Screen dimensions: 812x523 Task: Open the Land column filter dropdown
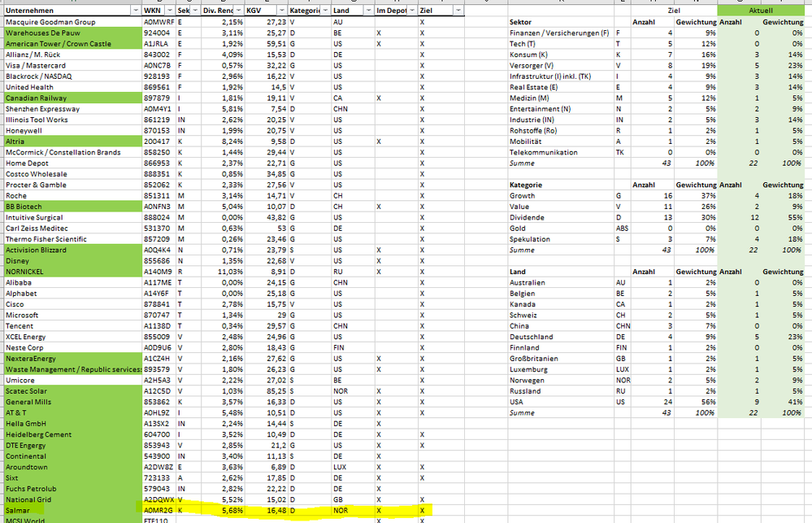pyautogui.click(x=368, y=11)
